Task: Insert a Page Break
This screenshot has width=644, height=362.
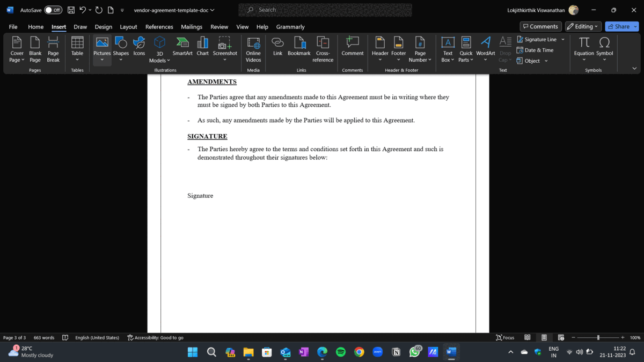Action: click(x=53, y=49)
